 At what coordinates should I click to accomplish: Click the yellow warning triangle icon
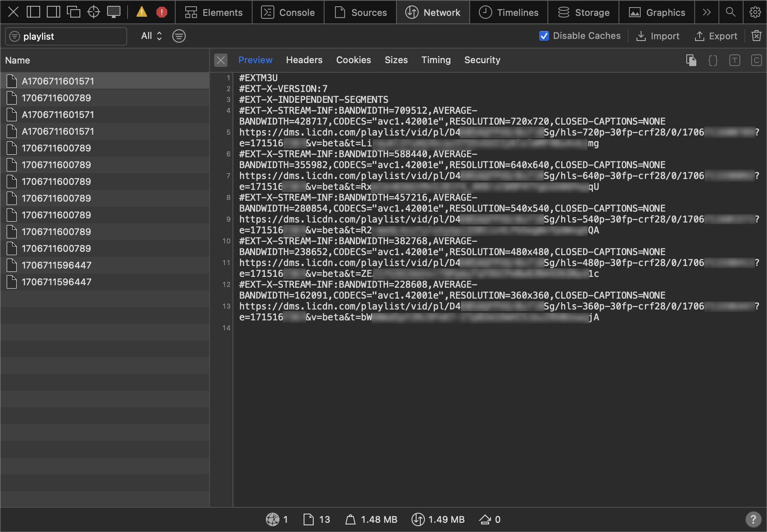[142, 12]
